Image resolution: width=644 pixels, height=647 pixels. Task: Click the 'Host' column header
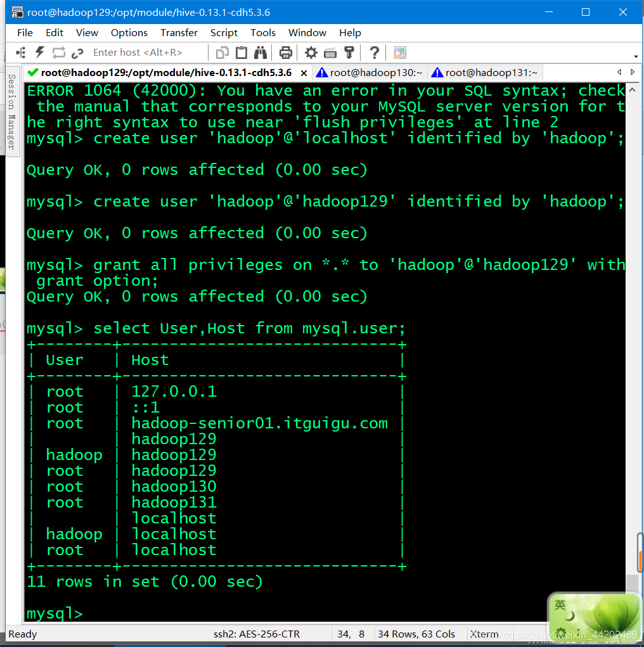coord(150,360)
